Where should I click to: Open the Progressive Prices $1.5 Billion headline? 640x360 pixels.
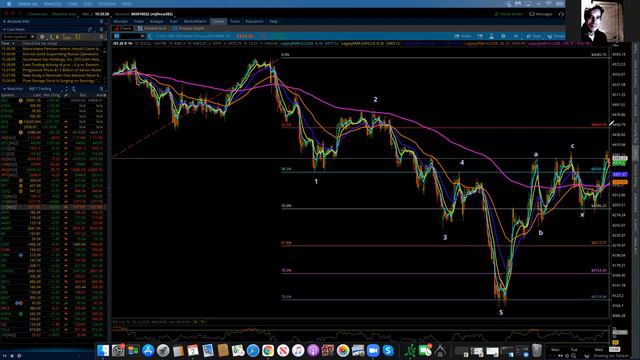[x=61, y=70]
